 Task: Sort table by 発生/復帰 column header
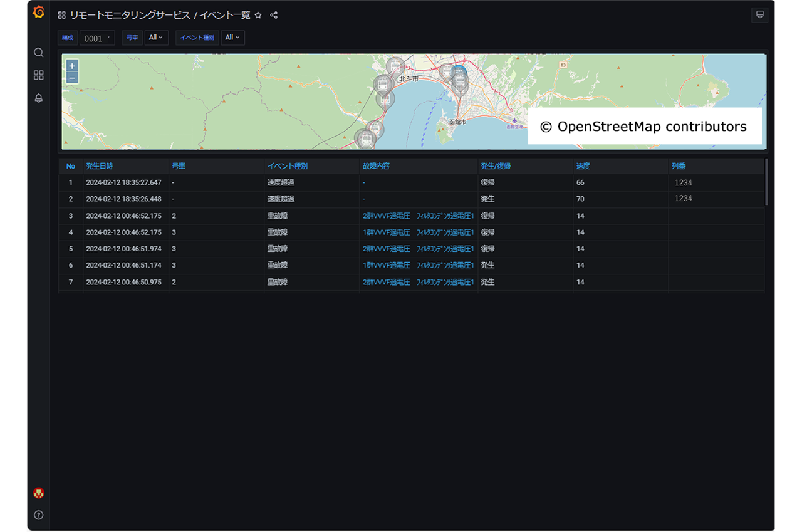click(496, 166)
